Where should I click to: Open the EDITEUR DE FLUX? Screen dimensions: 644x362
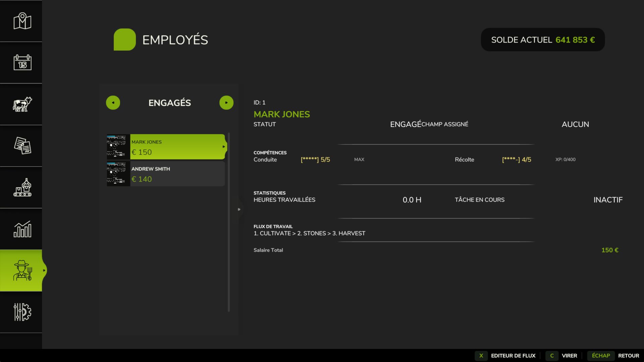(513, 356)
